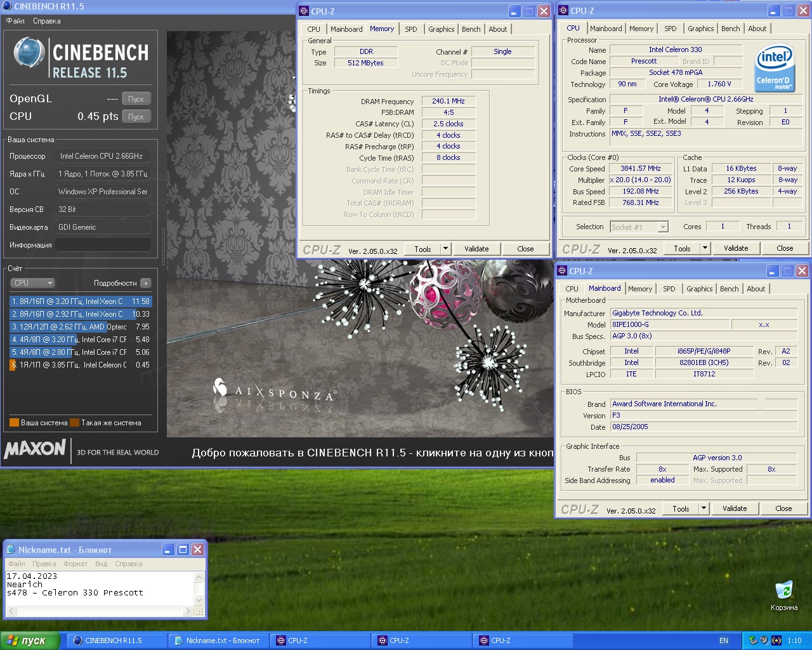The height and width of the screenshot is (650, 812).
Task: Expand Подробности details arrow button
Action: click(x=146, y=283)
